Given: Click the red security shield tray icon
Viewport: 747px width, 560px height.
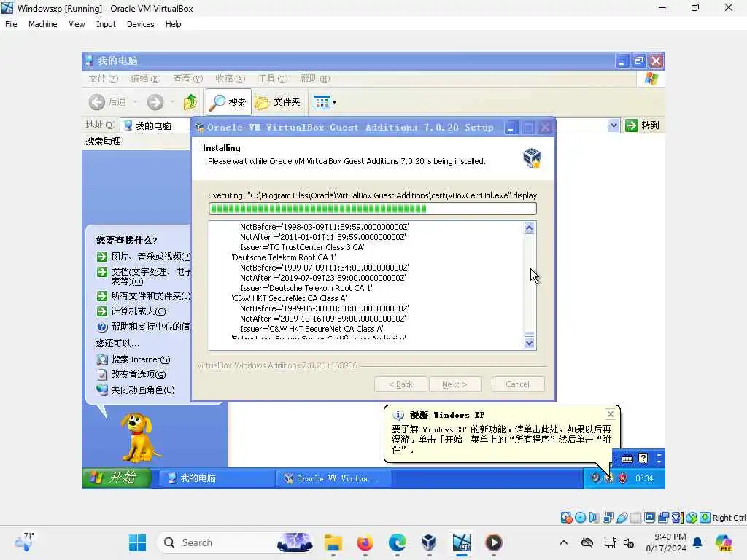Looking at the screenshot, I should click(623, 478).
